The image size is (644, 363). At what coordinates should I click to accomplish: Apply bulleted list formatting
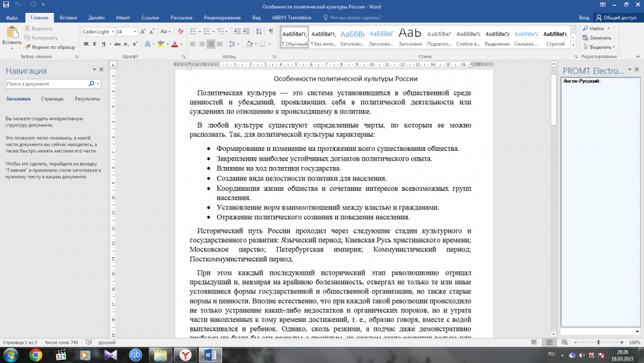point(194,32)
